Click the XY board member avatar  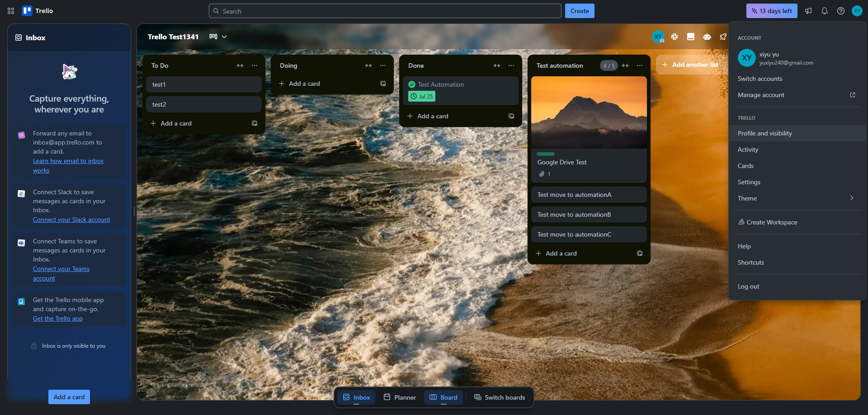click(x=658, y=37)
